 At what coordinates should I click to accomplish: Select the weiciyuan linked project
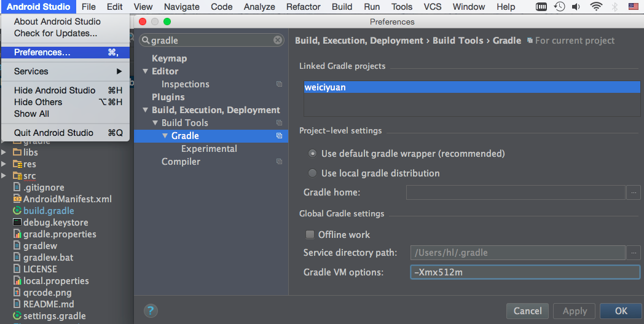(472, 87)
